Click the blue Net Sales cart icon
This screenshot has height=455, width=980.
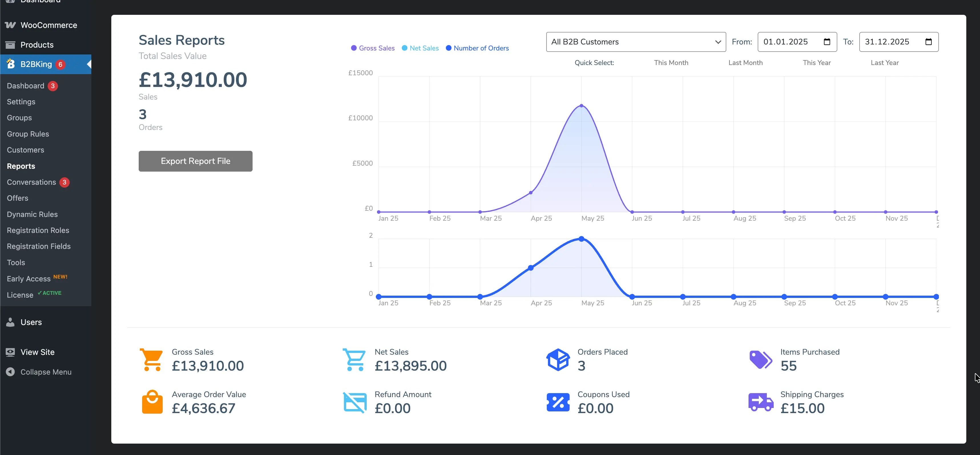(354, 359)
